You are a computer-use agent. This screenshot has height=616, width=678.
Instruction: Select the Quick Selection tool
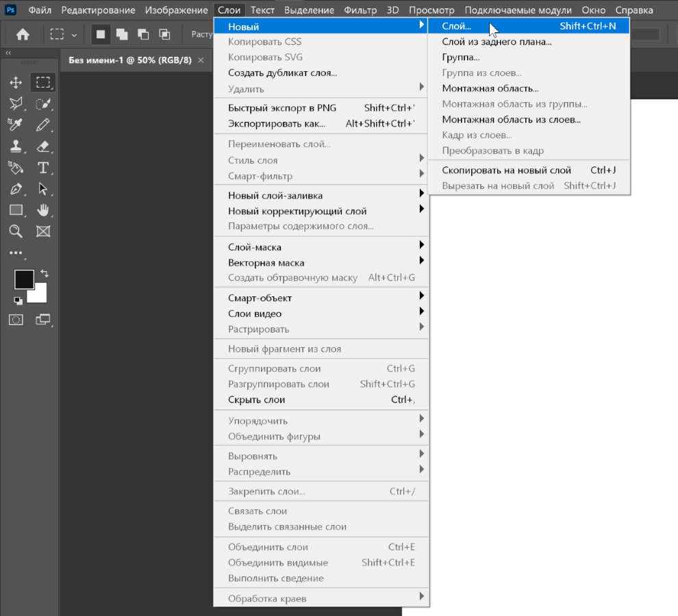click(43, 103)
